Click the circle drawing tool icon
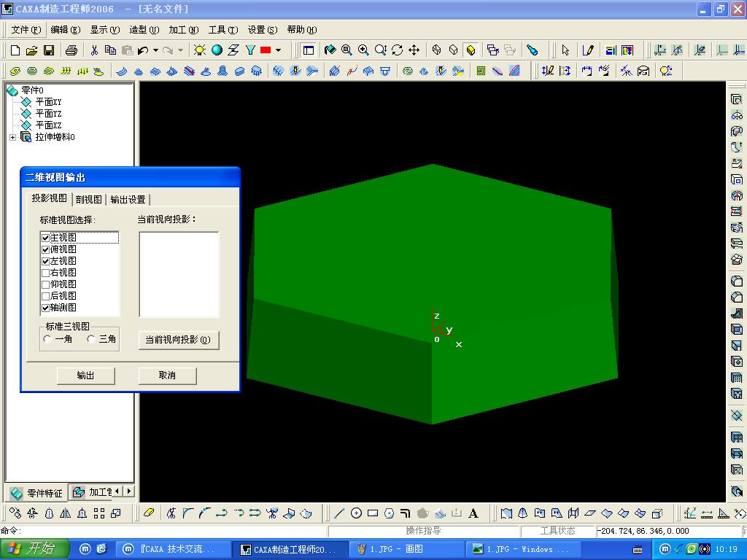Image resolution: width=747 pixels, height=560 pixels. [x=356, y=513]
